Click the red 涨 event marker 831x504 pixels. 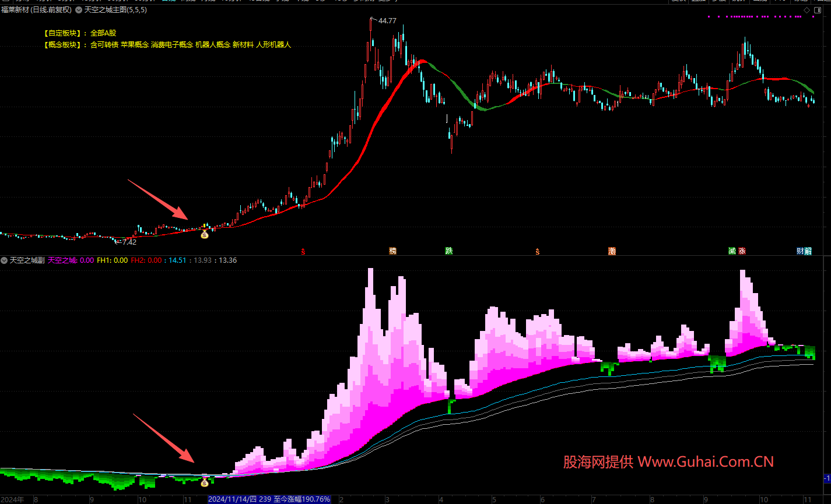click(742, 251)
